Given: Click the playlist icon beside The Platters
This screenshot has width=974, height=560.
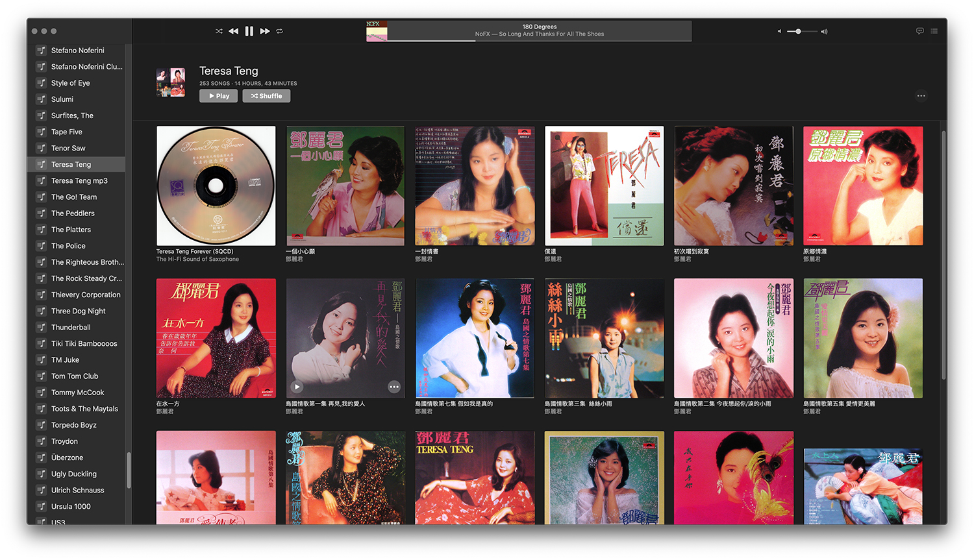Looking at the screenshot, I should 42,229.
